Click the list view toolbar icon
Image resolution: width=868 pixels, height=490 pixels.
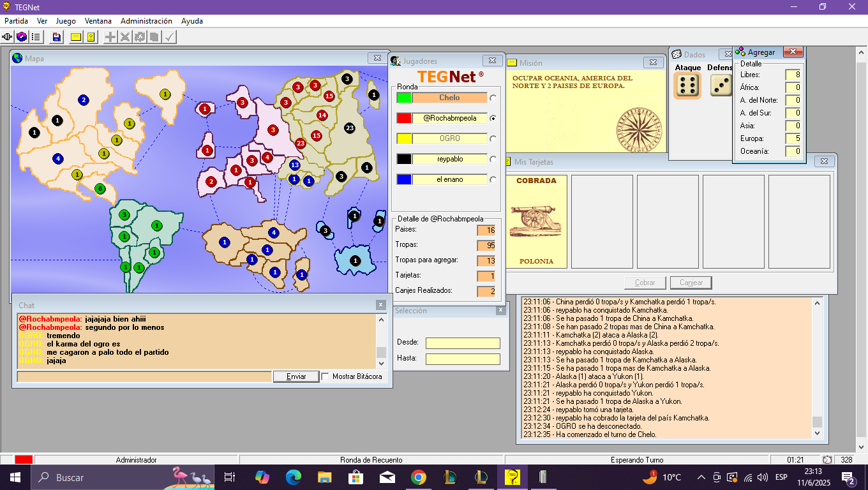pyautogui.click(x=36, y=37)
